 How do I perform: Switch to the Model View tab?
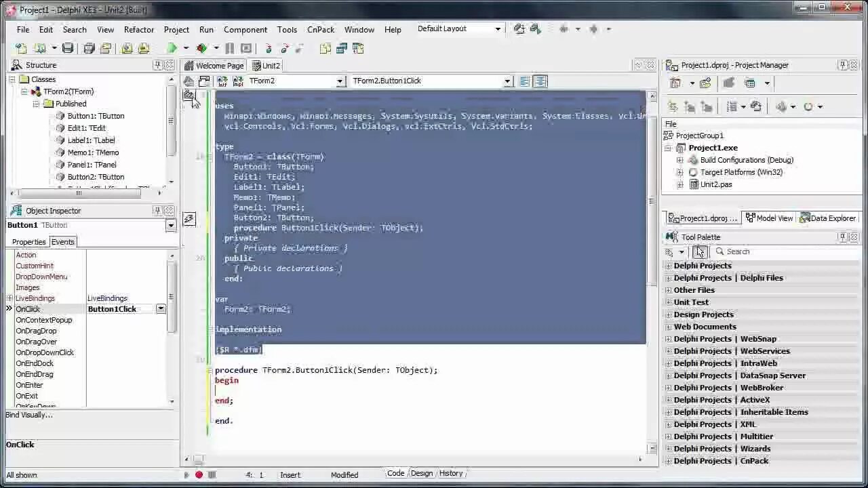769,218
